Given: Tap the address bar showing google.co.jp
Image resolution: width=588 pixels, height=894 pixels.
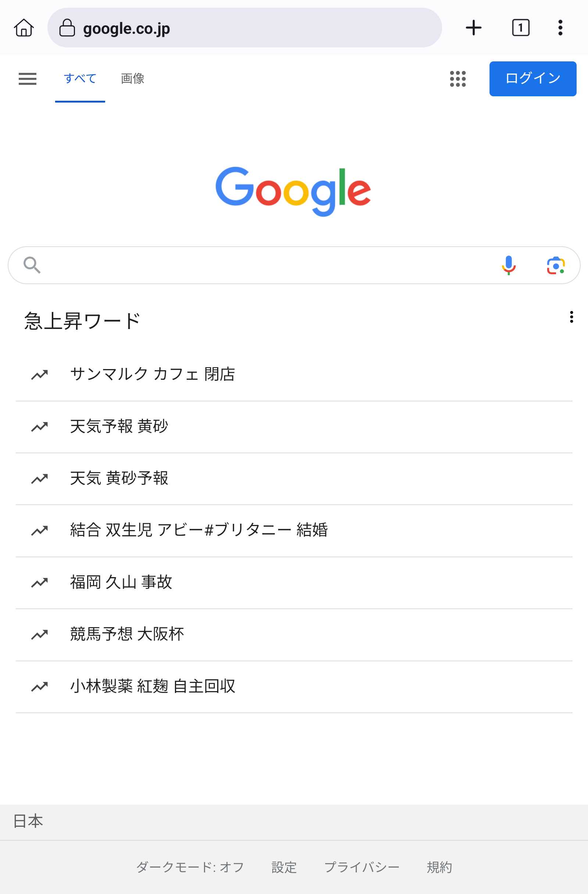Looking at the screenshot, I should tap(244, 28).
